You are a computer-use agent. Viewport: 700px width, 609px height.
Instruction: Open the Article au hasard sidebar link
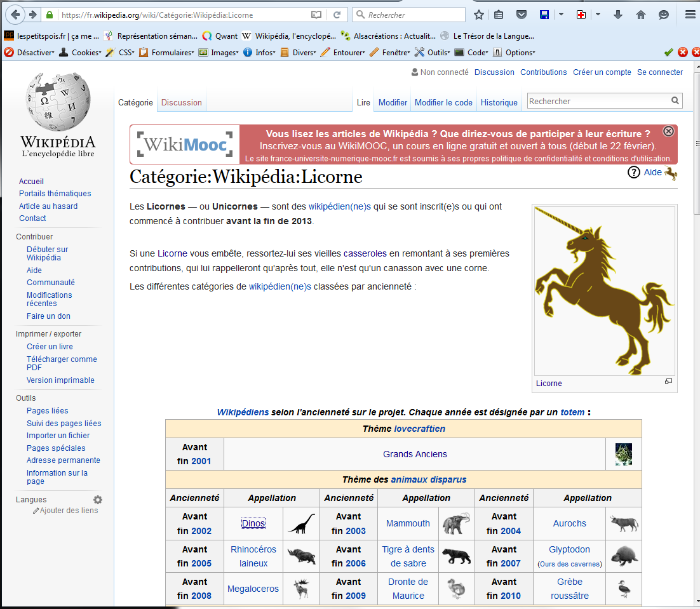point(48,206)
